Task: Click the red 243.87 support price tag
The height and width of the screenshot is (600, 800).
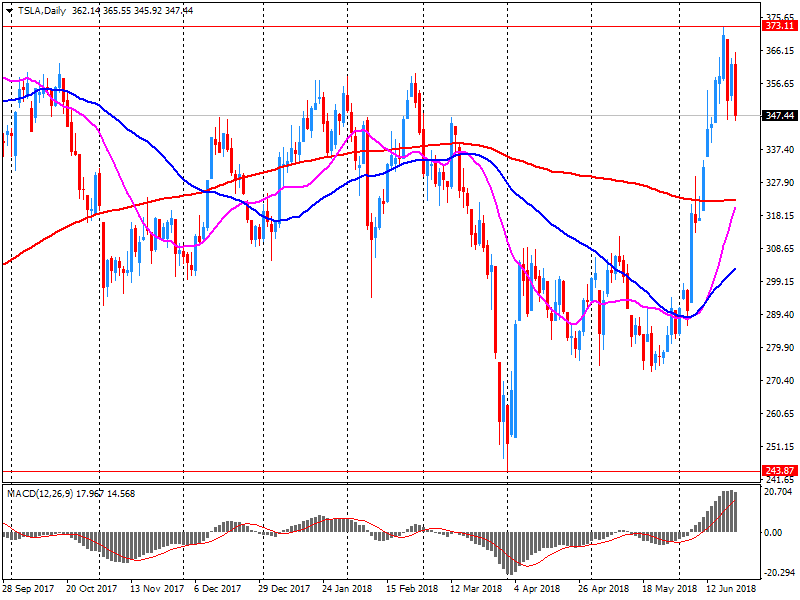Action: pyautogui.click(x=779, y=471)
